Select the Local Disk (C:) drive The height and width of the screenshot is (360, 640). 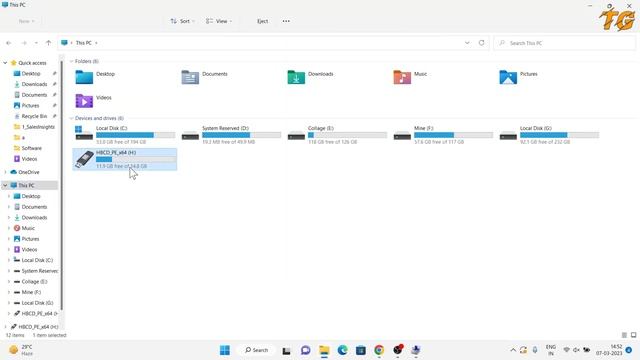tap(125, 135)
